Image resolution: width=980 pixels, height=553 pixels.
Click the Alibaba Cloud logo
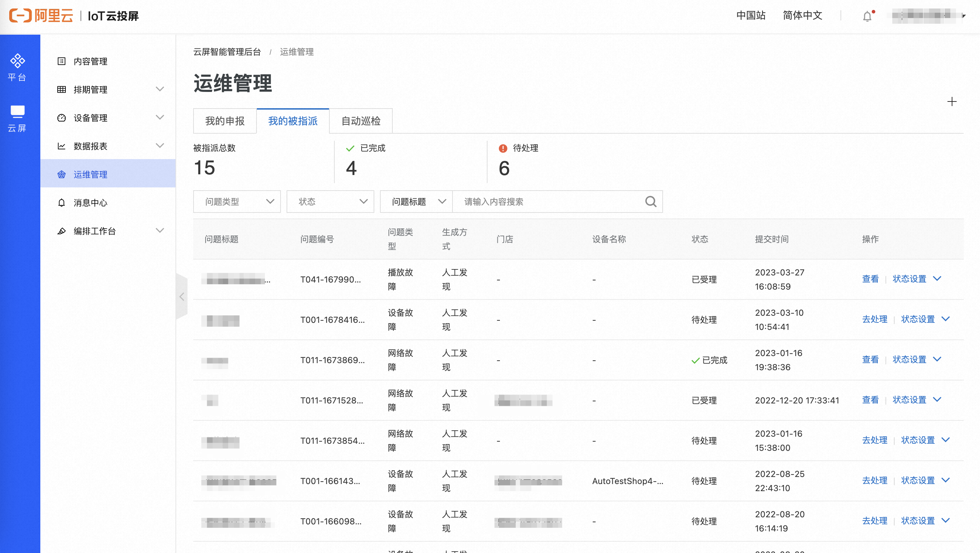[41, 16]
